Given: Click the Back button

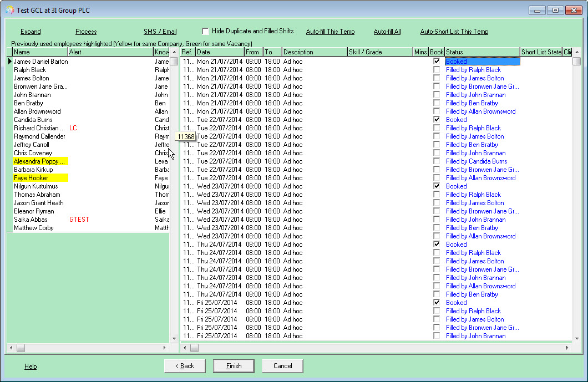Looking at the screenshot, I should click(x=185, y=366).
